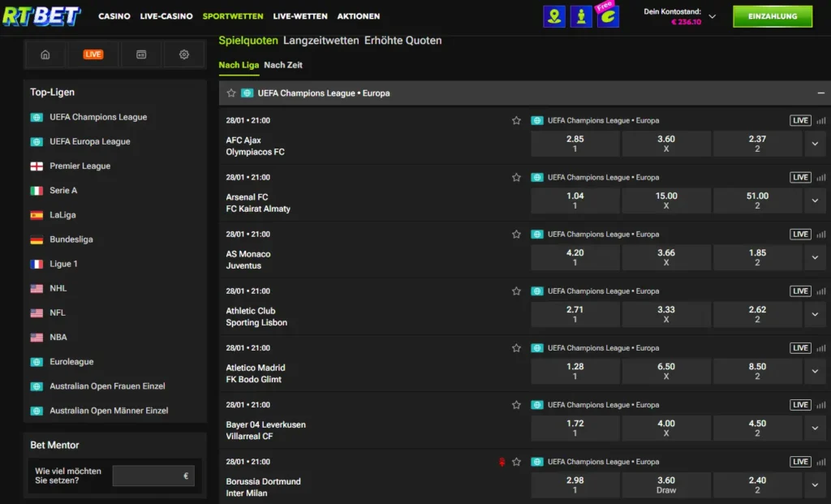Open the sidebar LIVE icon
This screenshot has height=504, width=831.
(93, 54)
